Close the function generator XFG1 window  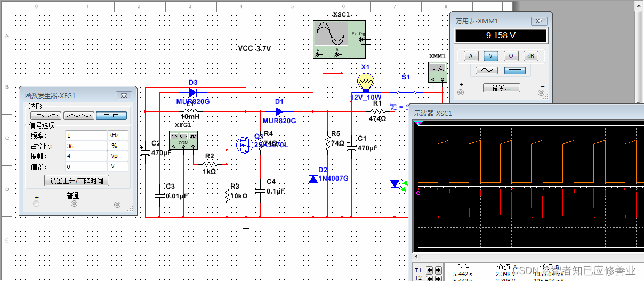pyautogui.click(x=124, y=95)
